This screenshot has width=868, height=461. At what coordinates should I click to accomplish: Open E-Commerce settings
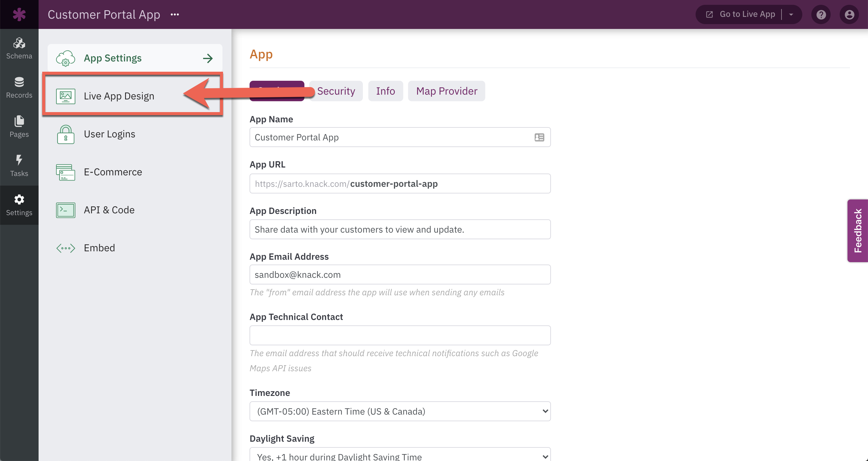point(135,172)
